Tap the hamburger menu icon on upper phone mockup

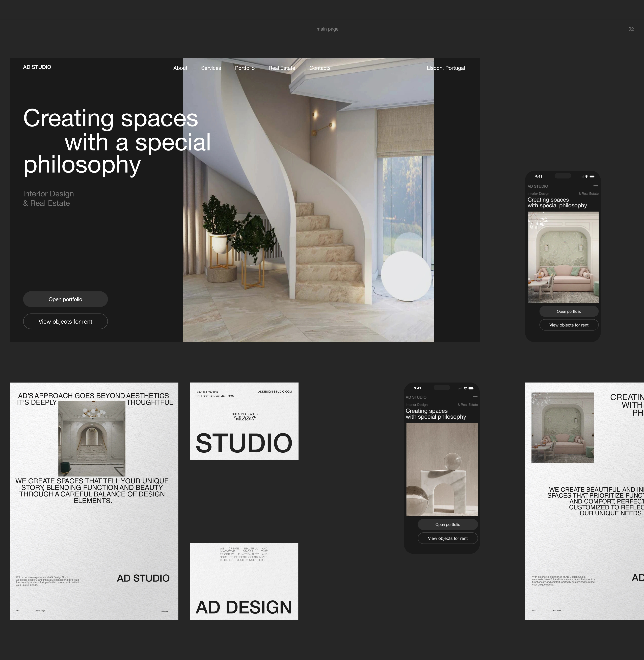[x=596, y=186]
